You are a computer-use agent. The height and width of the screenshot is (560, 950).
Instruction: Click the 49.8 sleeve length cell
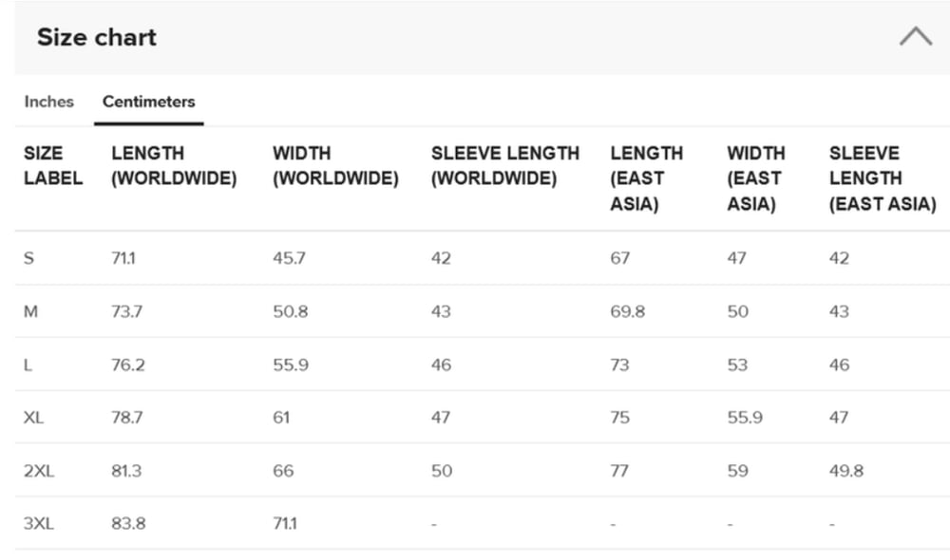point(846,471)
